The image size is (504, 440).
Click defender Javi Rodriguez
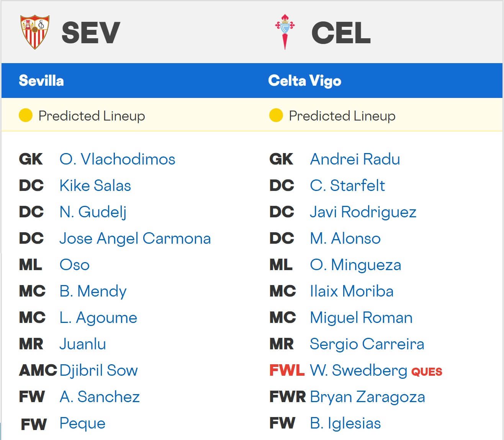(x=363, y=212)
